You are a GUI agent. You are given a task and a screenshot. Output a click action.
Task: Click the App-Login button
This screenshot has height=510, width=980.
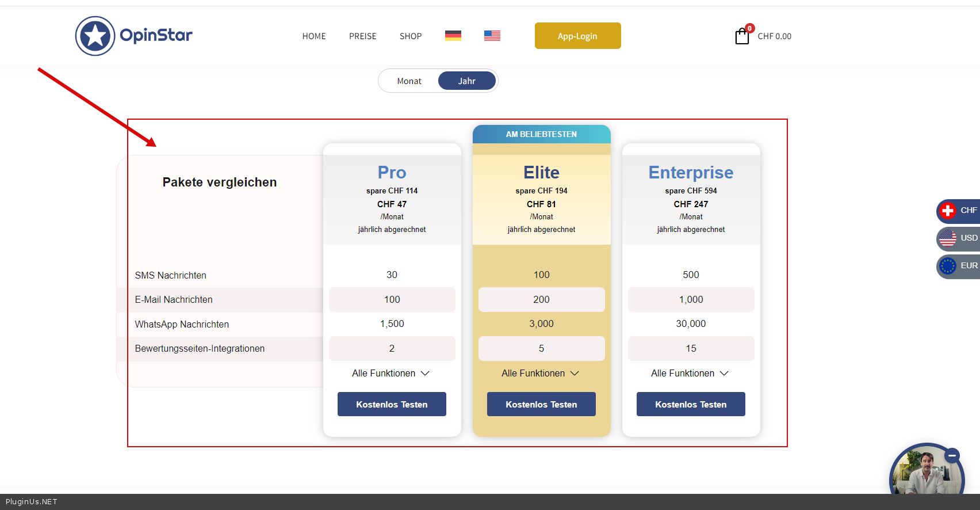[577, 36]
